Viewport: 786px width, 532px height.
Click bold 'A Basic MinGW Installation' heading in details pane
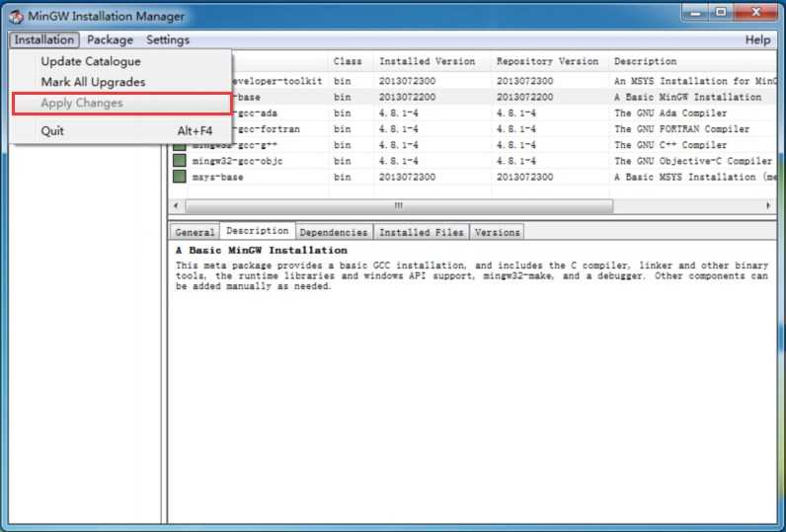[x=261, y=250]
